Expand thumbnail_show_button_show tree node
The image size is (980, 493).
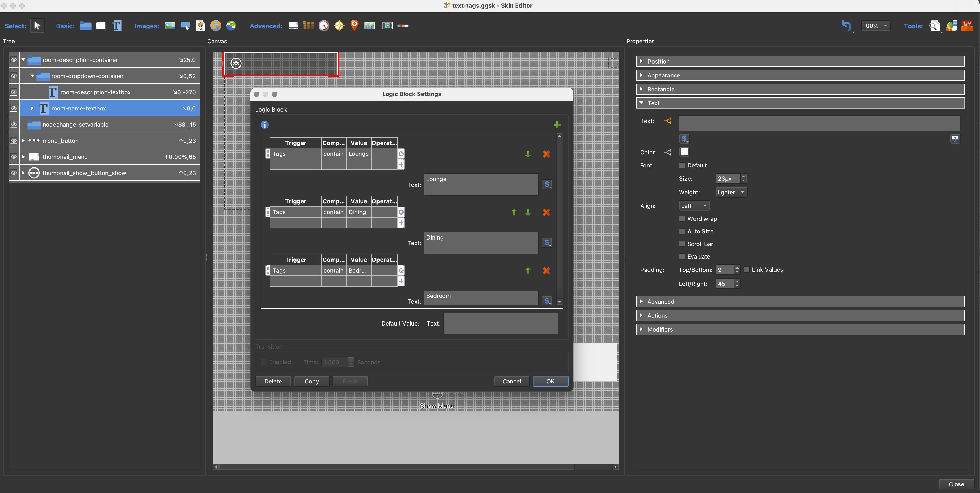coord(23,173)
